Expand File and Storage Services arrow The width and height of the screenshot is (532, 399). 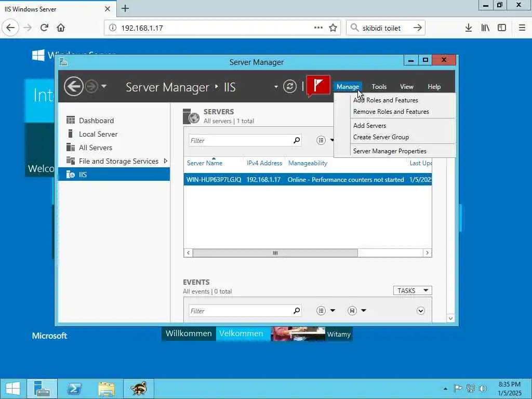point(166,161)
